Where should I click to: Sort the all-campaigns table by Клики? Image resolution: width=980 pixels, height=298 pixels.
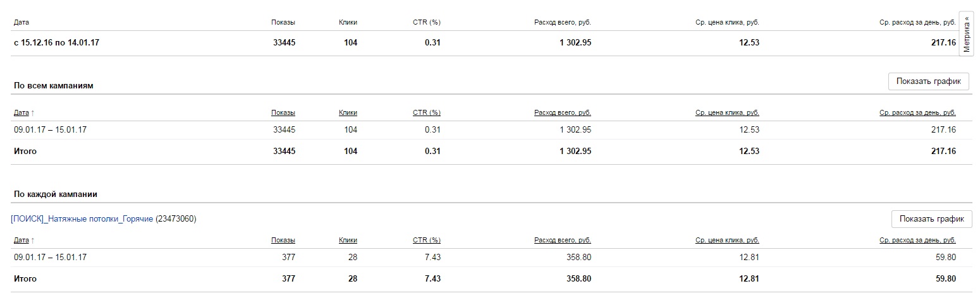[348, 113]
